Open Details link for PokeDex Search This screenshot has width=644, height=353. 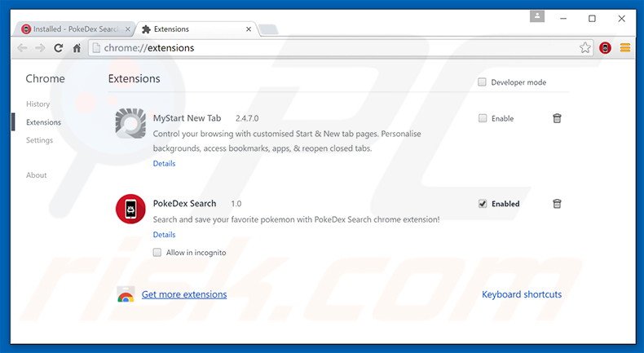pos(165,235)
